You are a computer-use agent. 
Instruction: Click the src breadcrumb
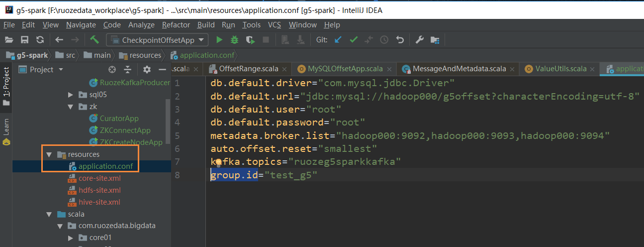(65, 55)
